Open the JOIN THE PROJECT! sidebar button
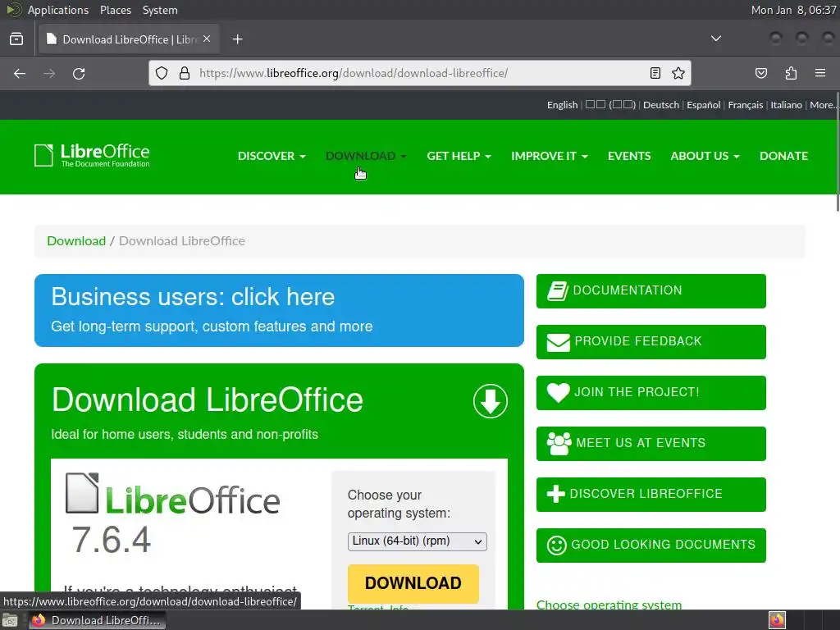Viewport: 840px width, 630px height. click(651, 393)
